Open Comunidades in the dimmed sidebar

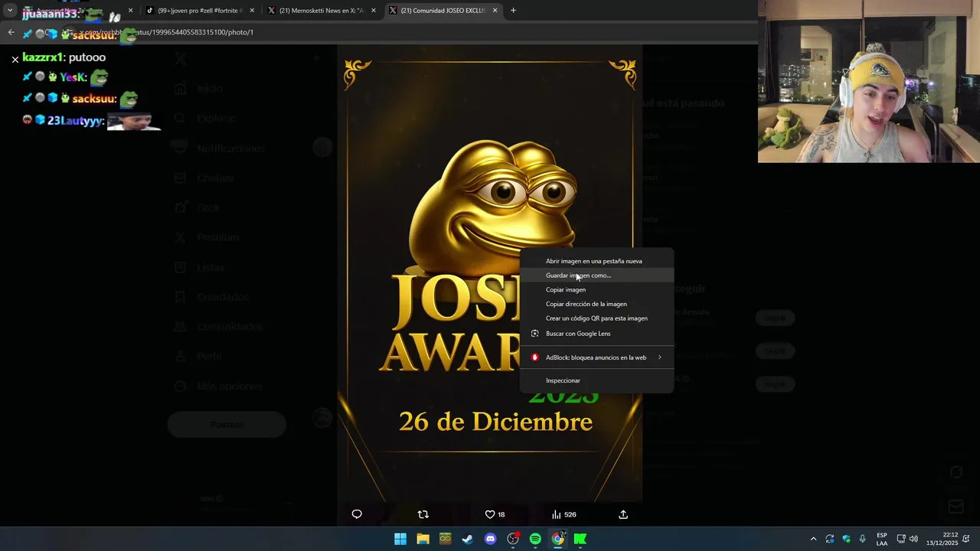point(219,326)
